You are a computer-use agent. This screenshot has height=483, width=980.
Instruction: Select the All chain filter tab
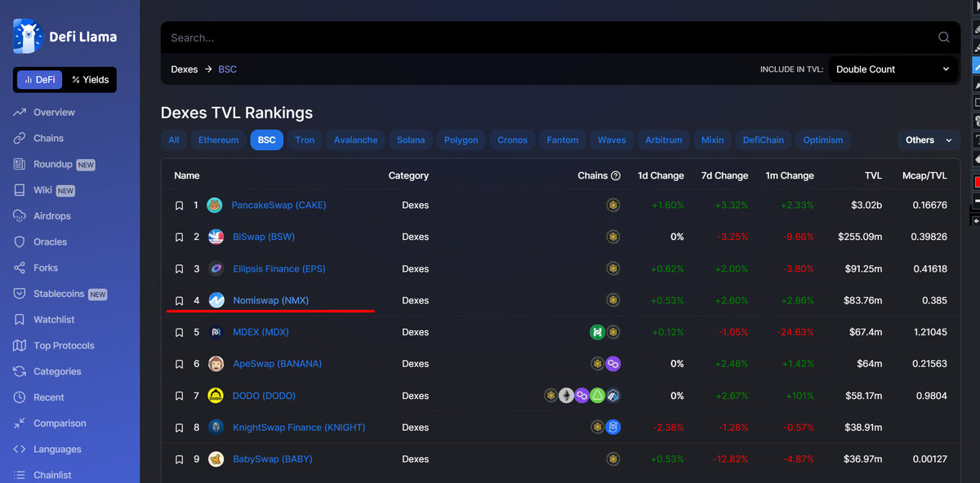tap(174, 140)
